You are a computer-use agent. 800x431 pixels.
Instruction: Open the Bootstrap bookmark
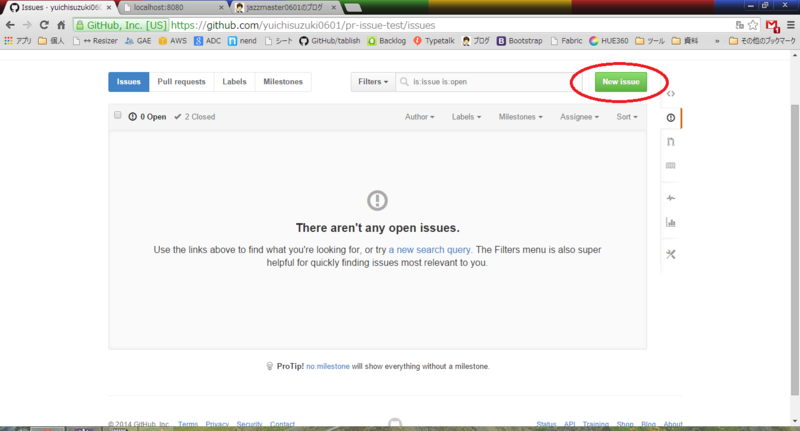(519, 41)
